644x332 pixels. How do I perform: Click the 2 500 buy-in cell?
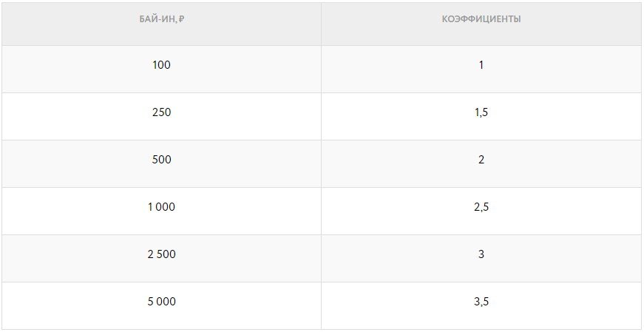161,254
